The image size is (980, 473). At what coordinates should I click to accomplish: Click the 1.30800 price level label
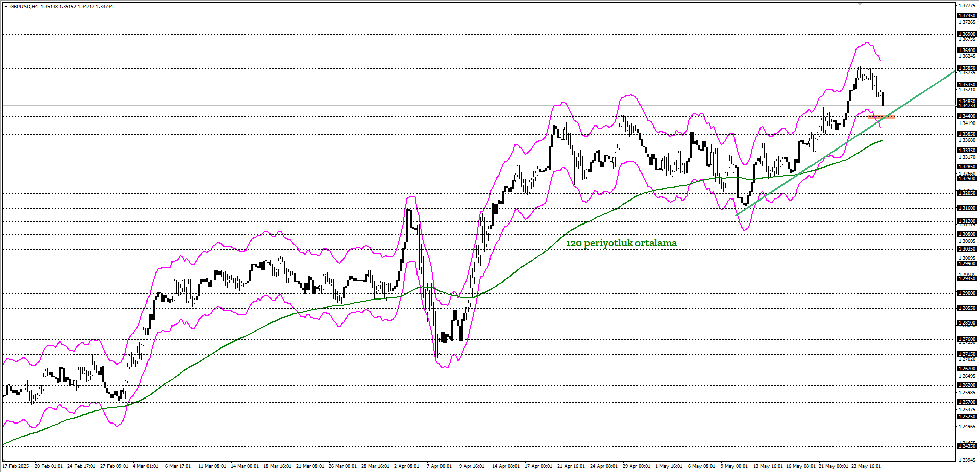[x=967, y=234]
